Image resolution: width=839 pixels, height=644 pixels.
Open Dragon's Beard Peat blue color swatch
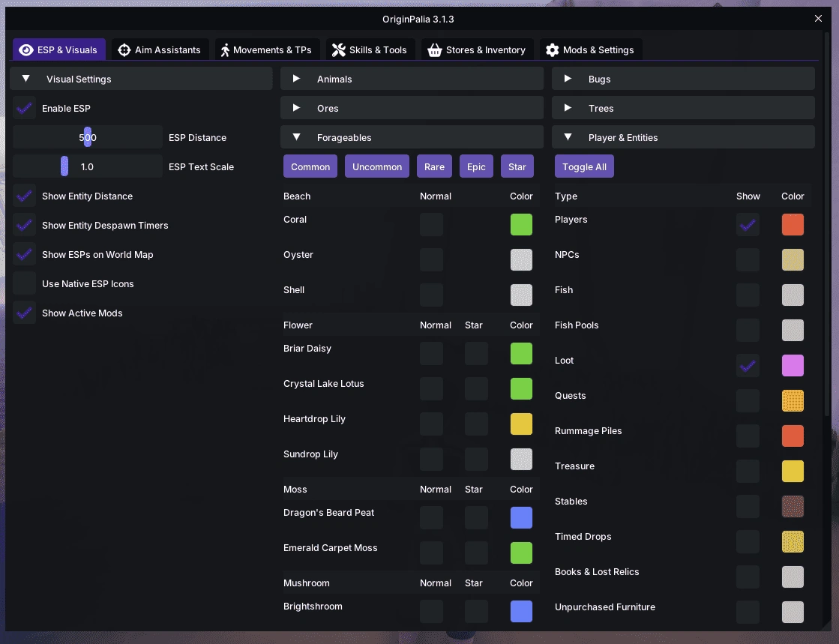521,518
